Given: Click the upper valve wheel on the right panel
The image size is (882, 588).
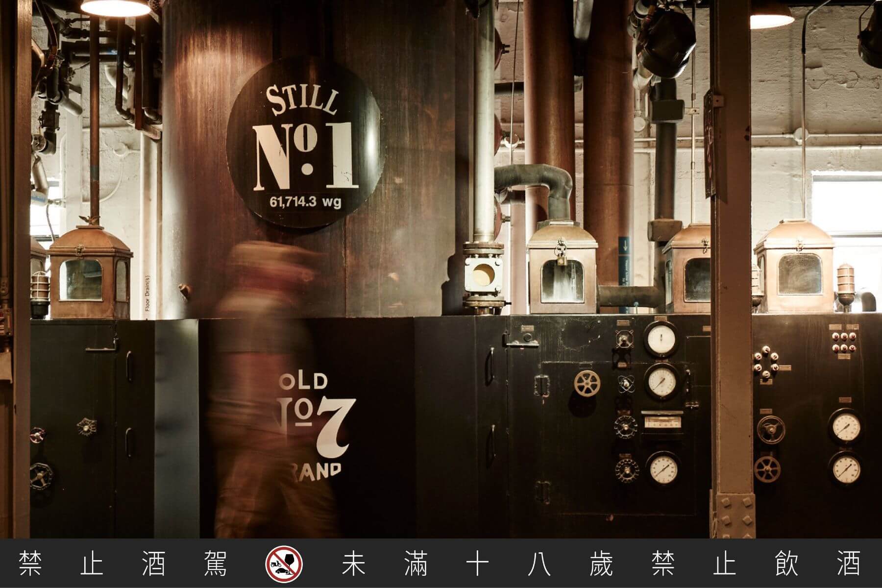Looking at the screenshot, I should (x=770, y=430).
